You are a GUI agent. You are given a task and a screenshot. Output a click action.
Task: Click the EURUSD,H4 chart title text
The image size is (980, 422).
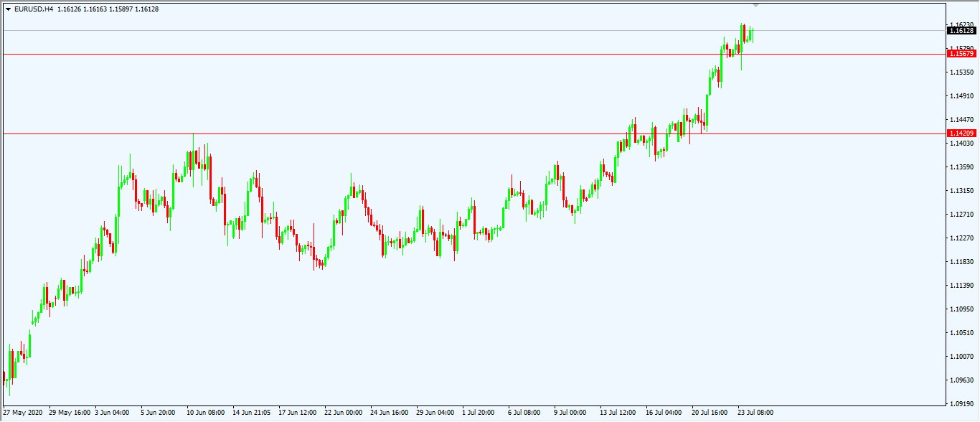coord(34,9)
